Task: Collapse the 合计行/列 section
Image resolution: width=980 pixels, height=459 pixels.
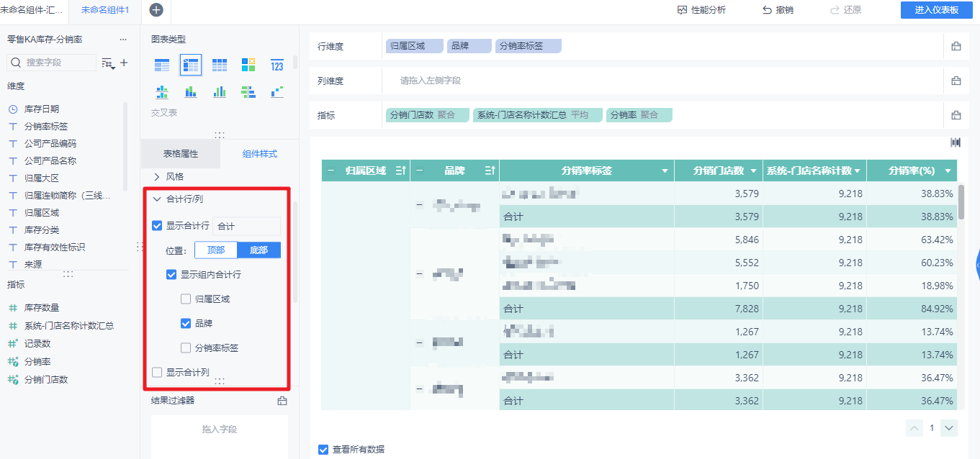Action: coord(157,199)
